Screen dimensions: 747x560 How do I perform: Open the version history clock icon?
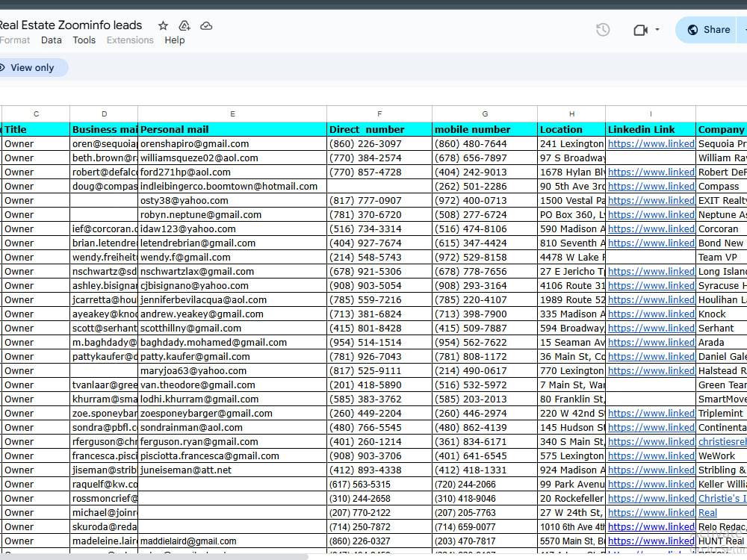coord(603,30)
